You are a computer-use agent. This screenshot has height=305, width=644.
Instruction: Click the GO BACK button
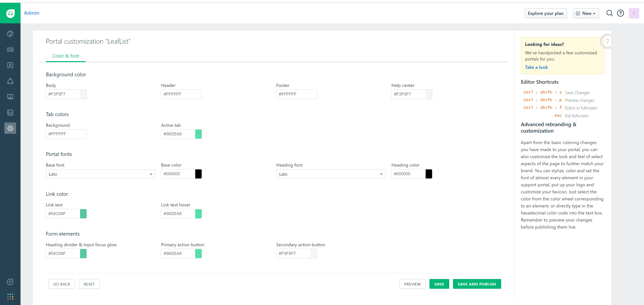coord(62,284)
